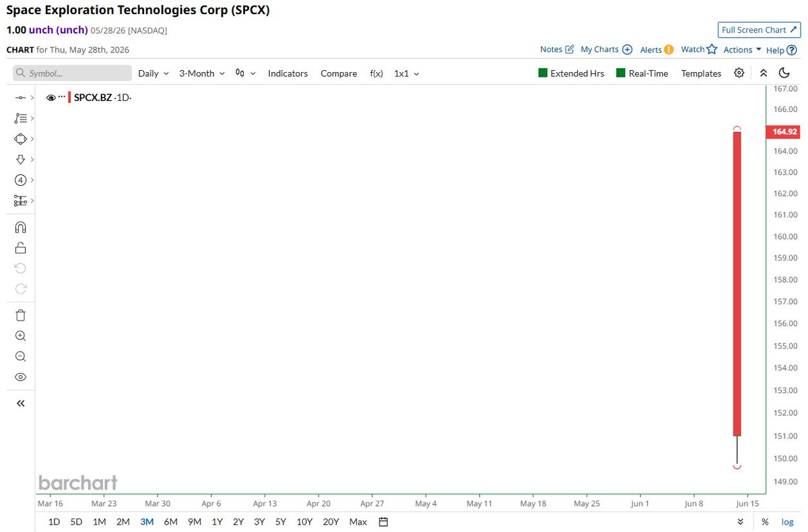
Task: Click the red SPCX.BZ color swatch
Action: 69,98
